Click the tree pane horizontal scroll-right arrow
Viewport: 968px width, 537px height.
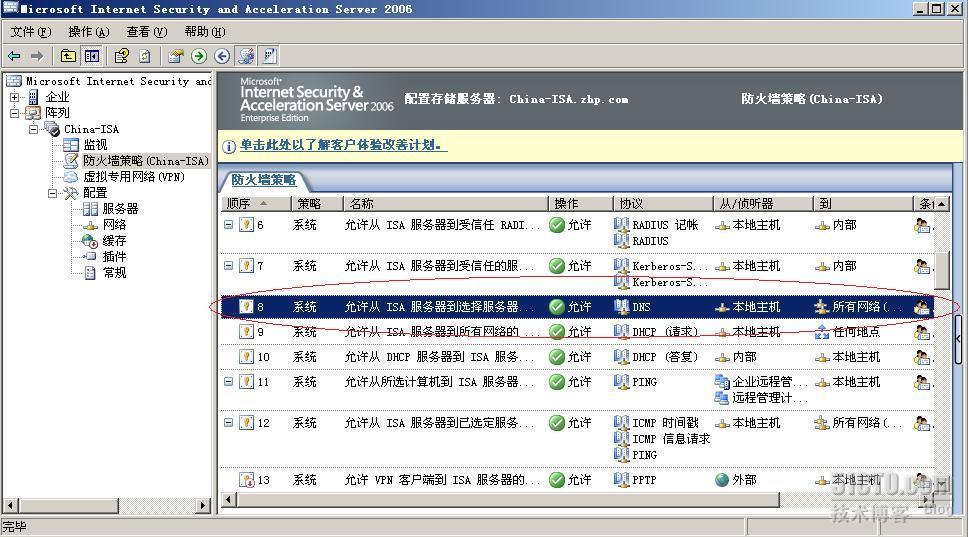(x=203, y=506)
